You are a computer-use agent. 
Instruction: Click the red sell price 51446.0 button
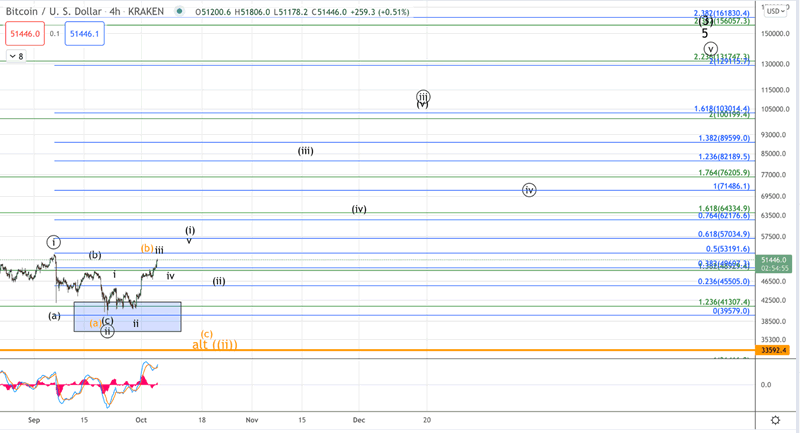point(25,34)
